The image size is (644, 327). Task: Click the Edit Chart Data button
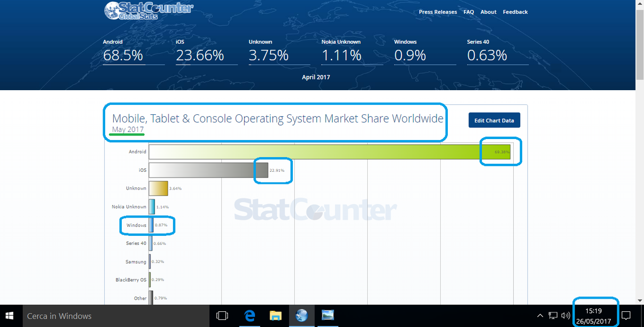[494, 120]
